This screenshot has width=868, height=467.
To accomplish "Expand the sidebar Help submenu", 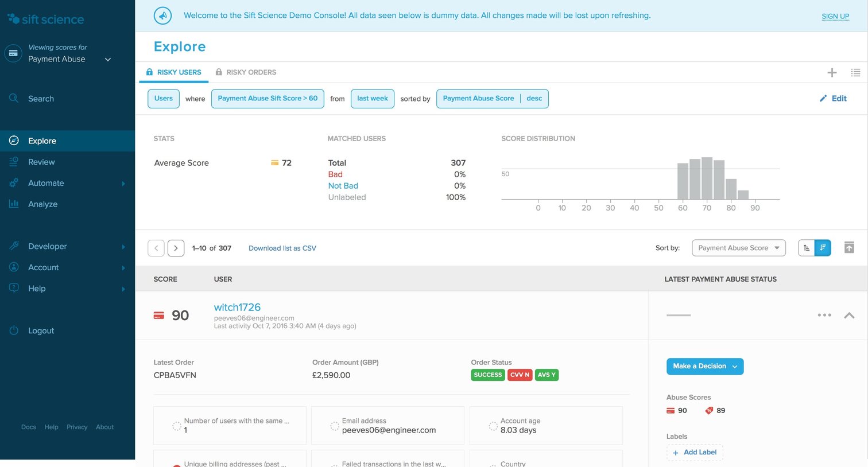I will point(123,289).
